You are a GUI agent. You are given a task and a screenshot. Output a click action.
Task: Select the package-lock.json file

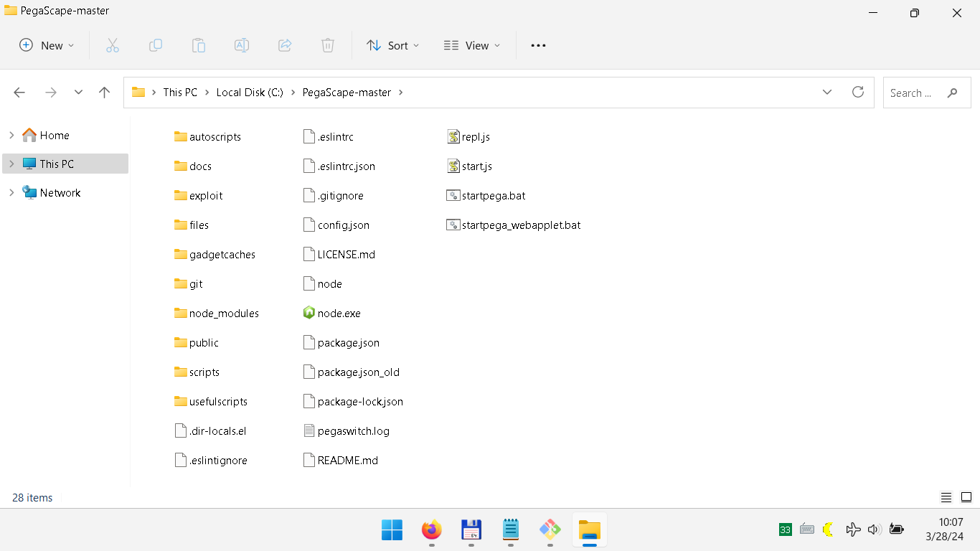[x=354, y=401]
